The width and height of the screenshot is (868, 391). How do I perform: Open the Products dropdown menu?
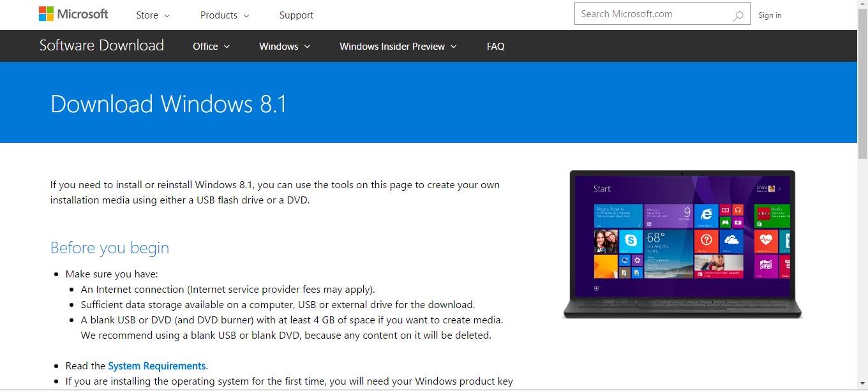[225, 15]
